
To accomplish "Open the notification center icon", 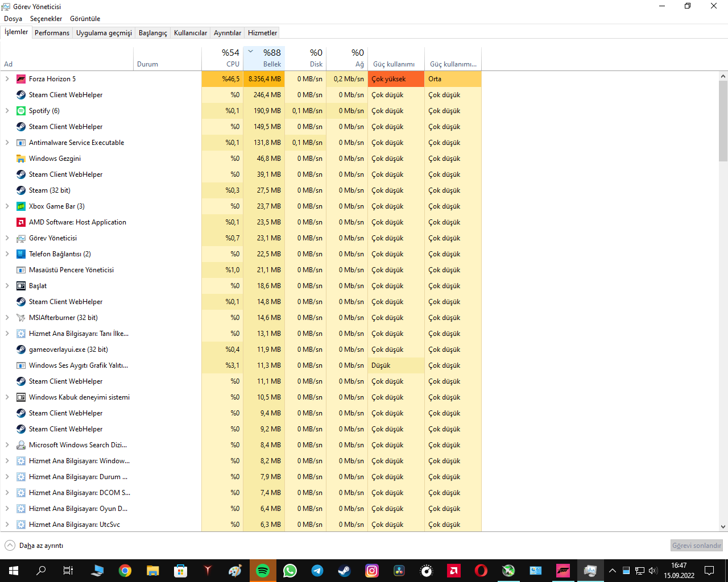I will pyautogui.click(x=709, y=571).
